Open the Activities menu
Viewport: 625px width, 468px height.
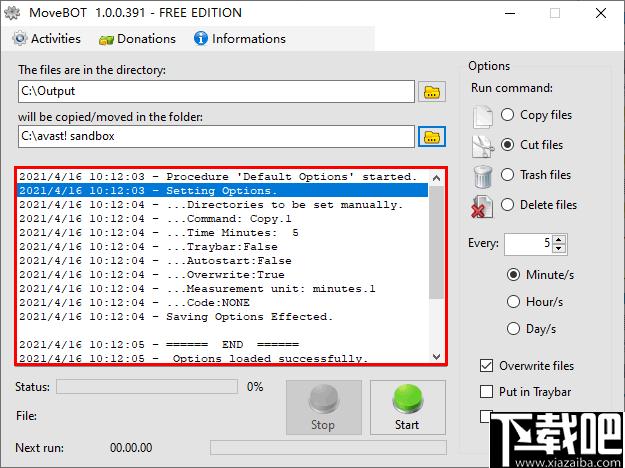[47, 39]
